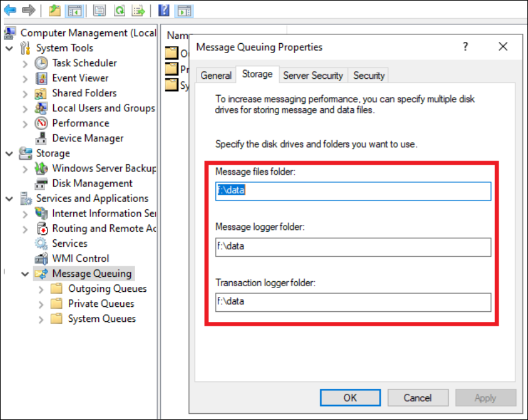Click the Up one level folder icon
Viewport: 528px width, 420px height.
tap(54, 10)
